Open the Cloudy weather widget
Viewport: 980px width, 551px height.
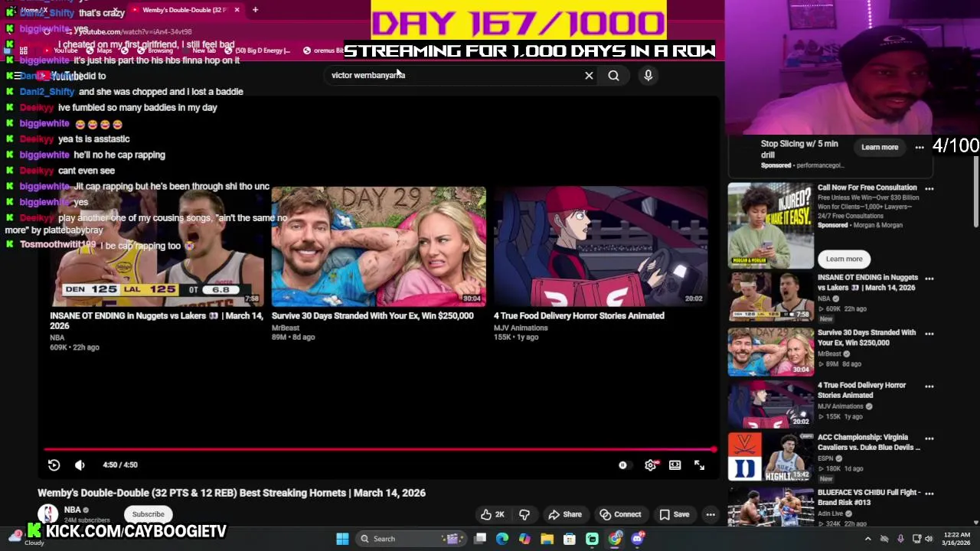click(25, 538)
